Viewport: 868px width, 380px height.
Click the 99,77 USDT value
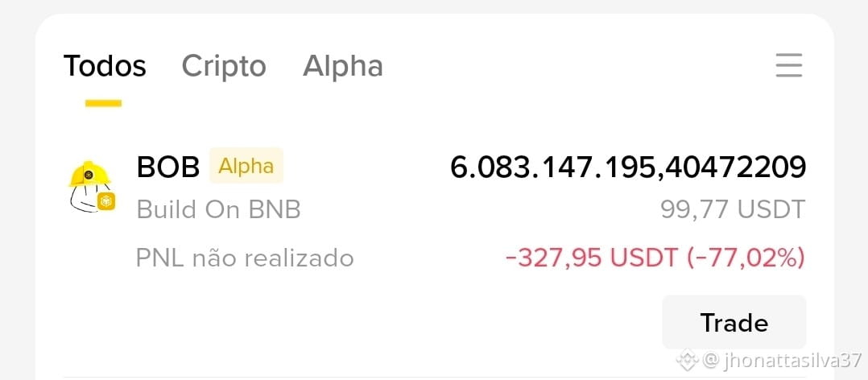coord(733,209)
